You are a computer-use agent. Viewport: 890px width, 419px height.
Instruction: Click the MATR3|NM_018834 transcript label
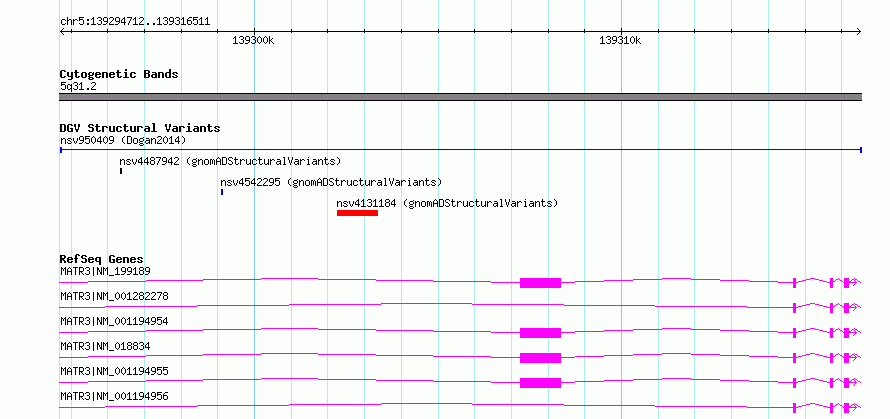[105, 346]
